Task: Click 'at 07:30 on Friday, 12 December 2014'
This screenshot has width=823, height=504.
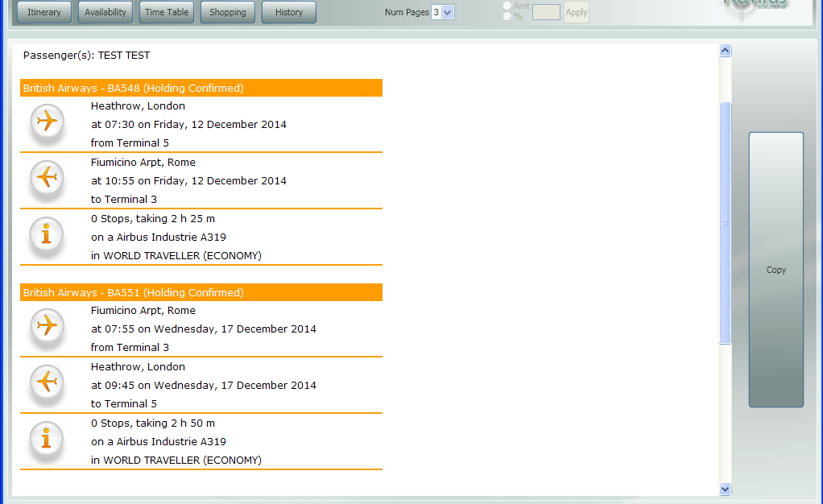Action: coord(188,125)
